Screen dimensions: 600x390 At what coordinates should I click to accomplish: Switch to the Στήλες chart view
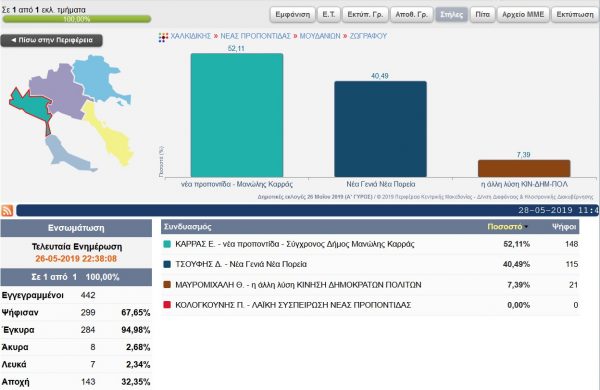point(452,15)
